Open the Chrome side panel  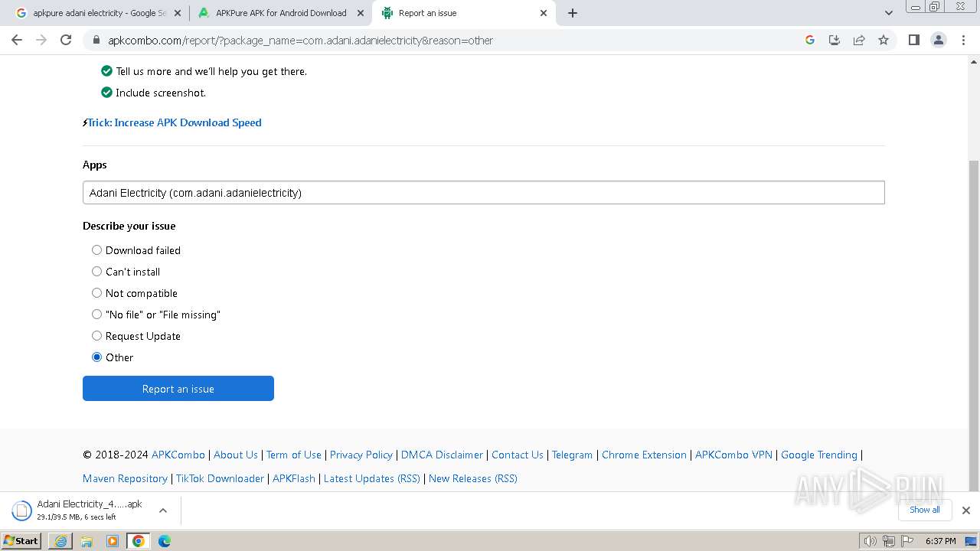(914, 40)
